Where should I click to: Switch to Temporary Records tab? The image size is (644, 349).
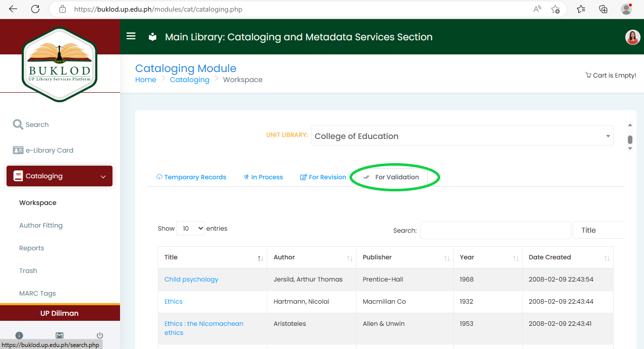tap(191, 177)
